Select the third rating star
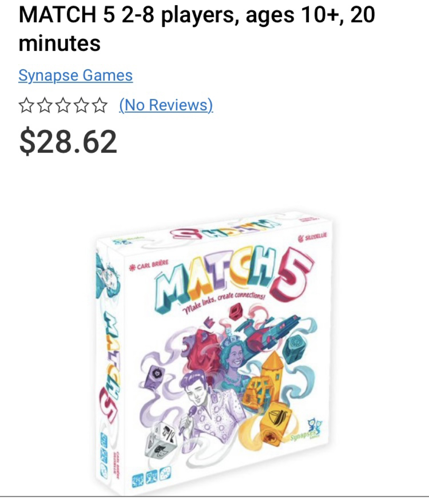The height and width of the screenshot is (504, 429). (63, 105)
